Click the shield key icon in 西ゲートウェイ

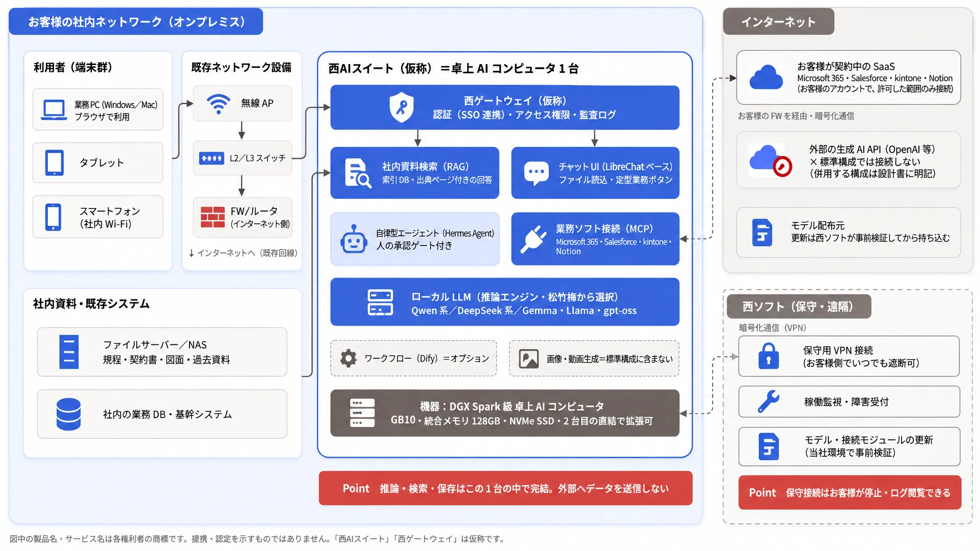click(401, 108)
